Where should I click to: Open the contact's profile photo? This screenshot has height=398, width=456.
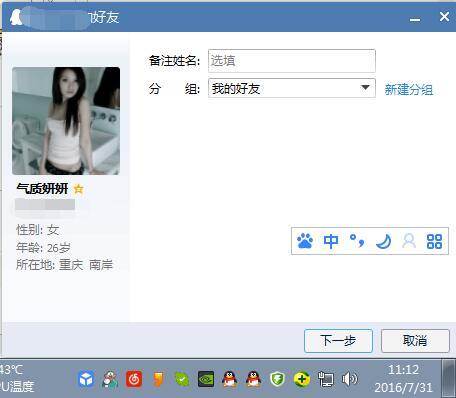pyautogui.click(x=66, y=121)
